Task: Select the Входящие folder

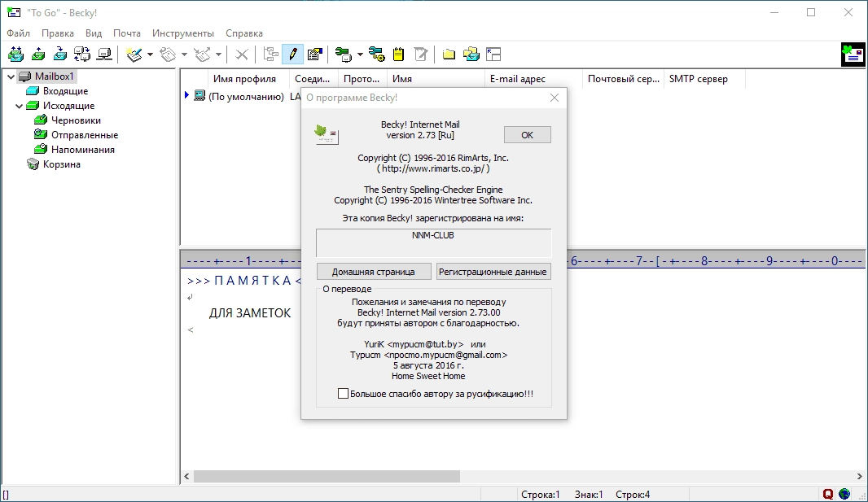Action: tap(65, 90)
